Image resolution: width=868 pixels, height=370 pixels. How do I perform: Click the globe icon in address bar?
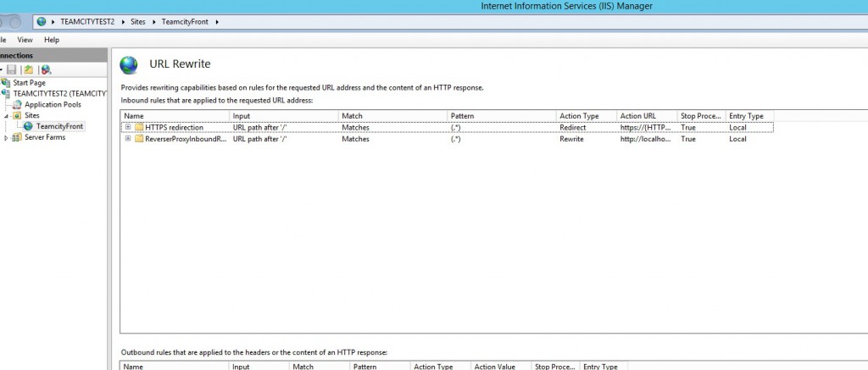42,22
